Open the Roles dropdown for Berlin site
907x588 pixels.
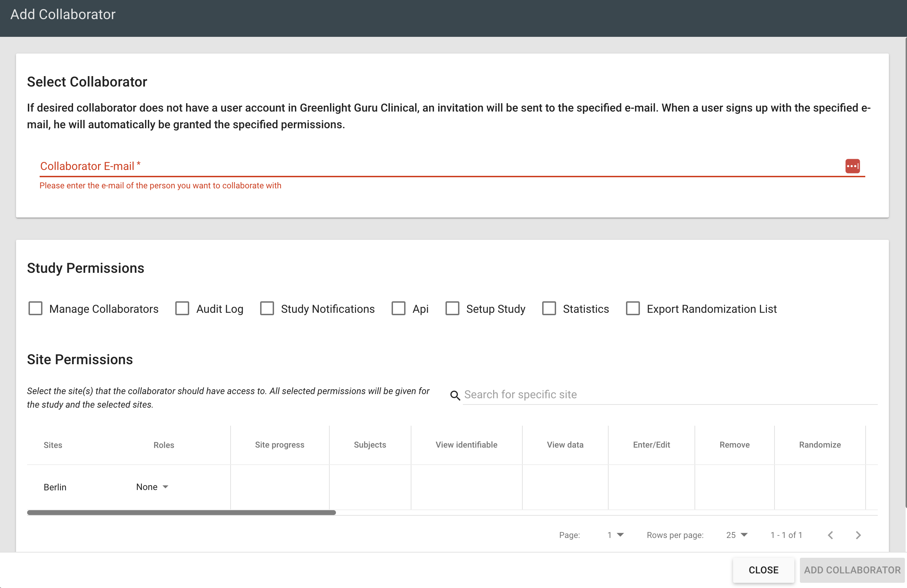click(x=152, y=487)
